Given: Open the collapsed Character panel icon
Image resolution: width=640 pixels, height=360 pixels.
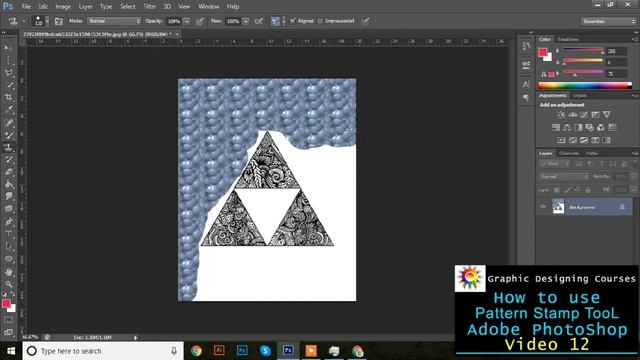Looking at the screenshot, I should [x=526, y=84].
